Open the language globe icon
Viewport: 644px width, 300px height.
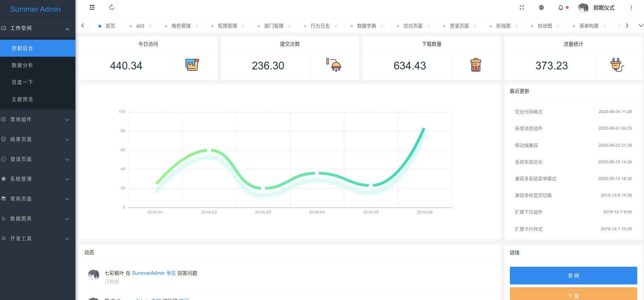pyautogui.click(x=541, y=7)
